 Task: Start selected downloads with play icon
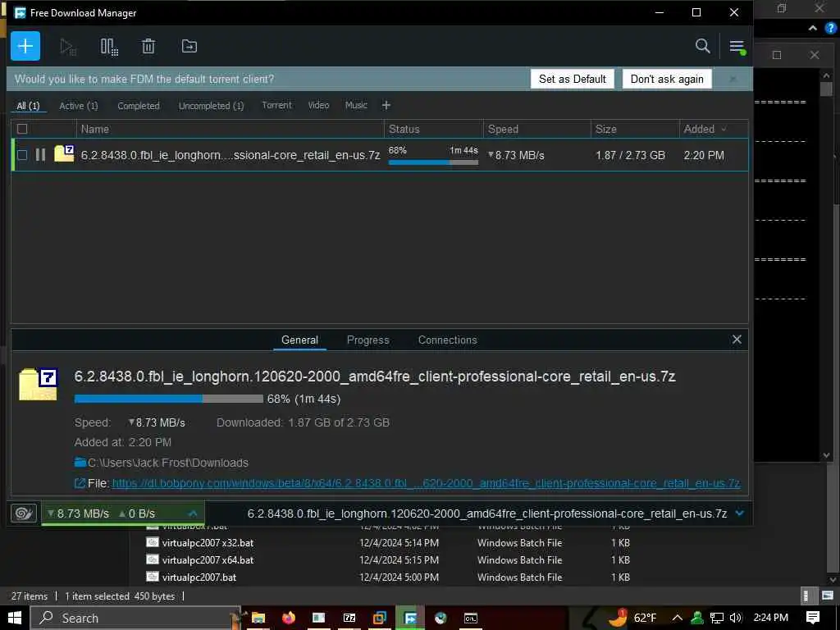[68, 47]
